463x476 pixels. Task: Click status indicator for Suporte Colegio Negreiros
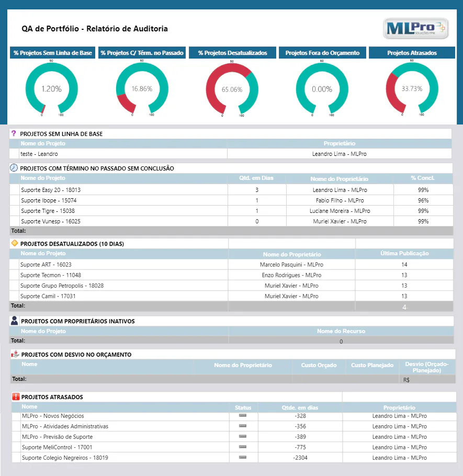[243, 457]
